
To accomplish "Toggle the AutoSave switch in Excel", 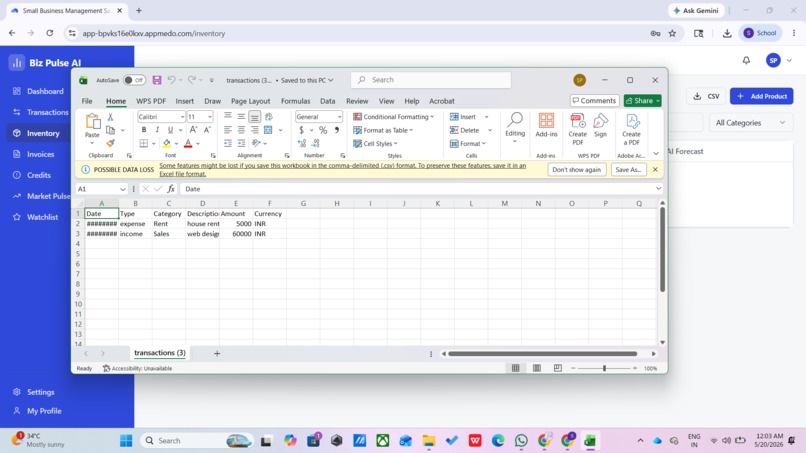I will coord(134,80).
